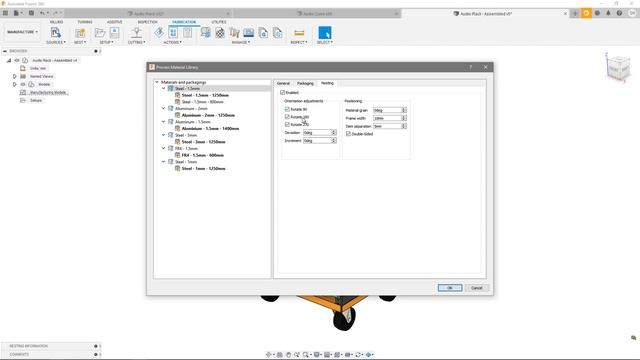Click the Deviation value field
Image resolution: width=640 pixels, height=360 pixels.
point(317,133)
